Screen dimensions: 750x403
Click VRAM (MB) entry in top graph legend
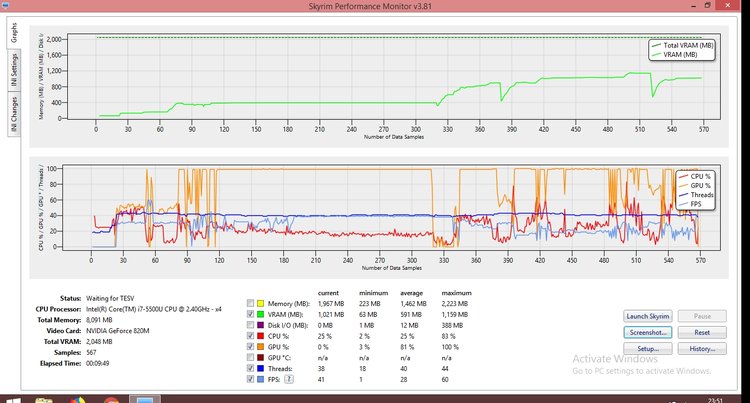point(674,54)
